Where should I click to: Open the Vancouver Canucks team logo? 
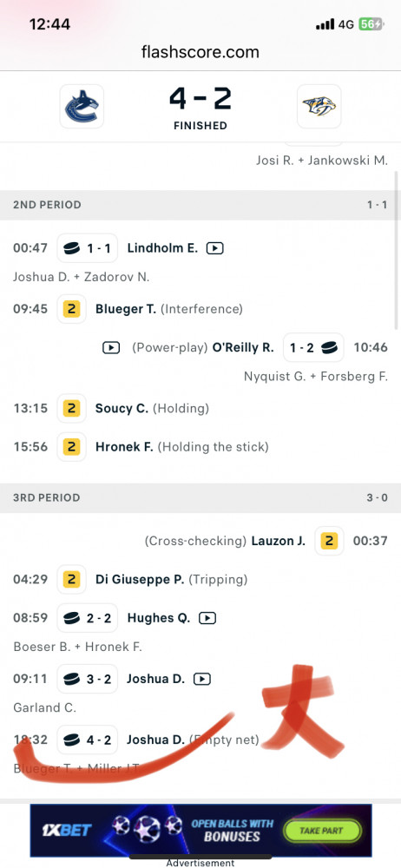pos(82,106)
